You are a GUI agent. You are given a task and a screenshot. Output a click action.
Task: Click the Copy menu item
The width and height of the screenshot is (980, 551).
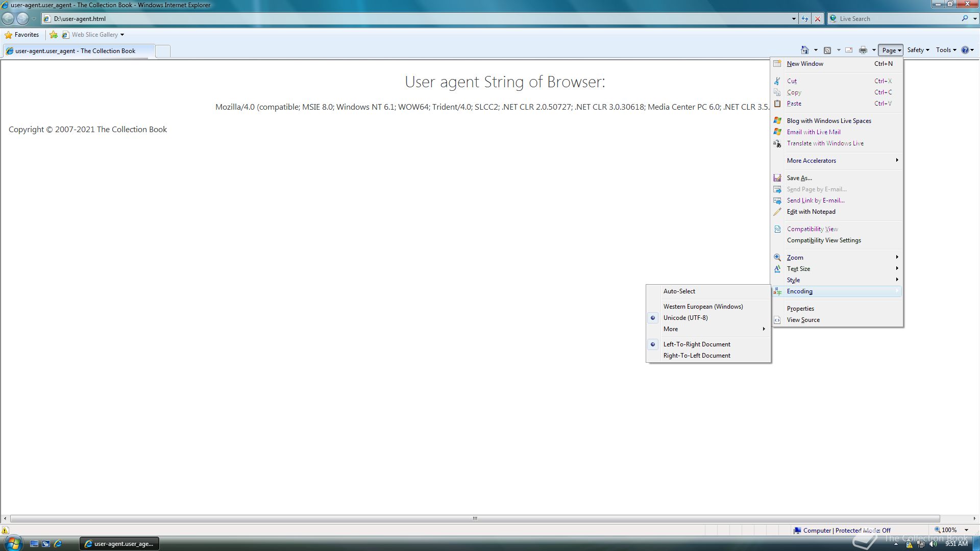pos(837,92)
